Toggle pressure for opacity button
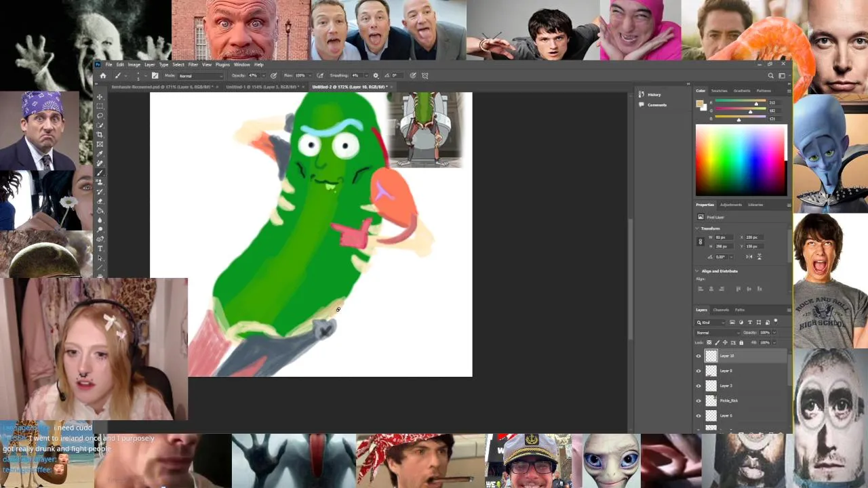The height and width of the screenshot is (488, 868). 274,75
